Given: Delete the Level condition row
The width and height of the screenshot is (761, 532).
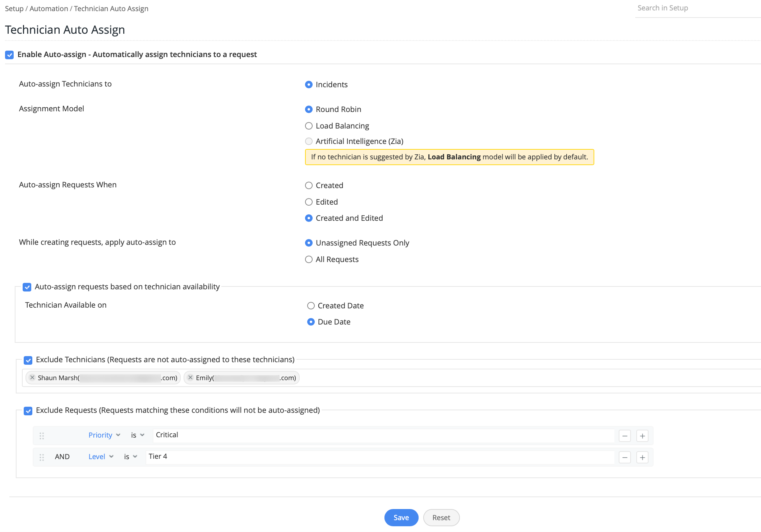Looking at the screenshot, I should (625, 457).
